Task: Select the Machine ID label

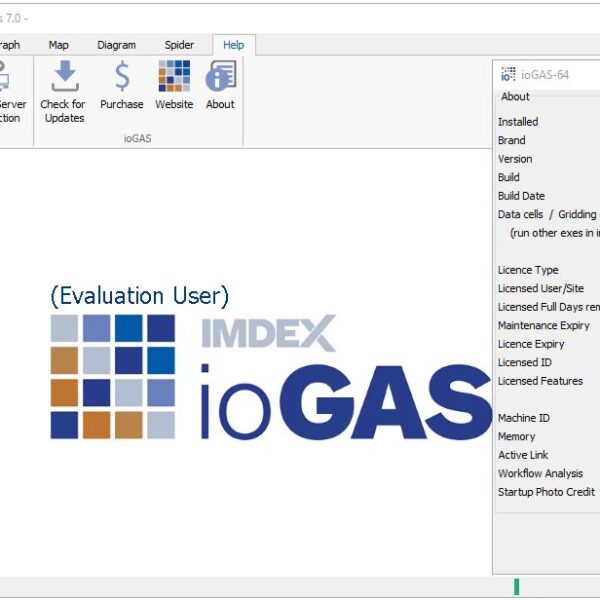Action: pyautogui.click(x=524, y=418)
